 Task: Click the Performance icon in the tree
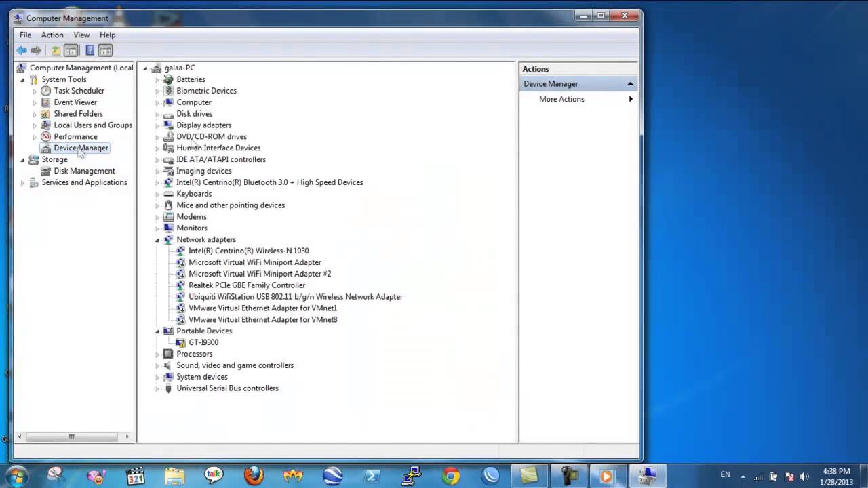tap(45, 136)
